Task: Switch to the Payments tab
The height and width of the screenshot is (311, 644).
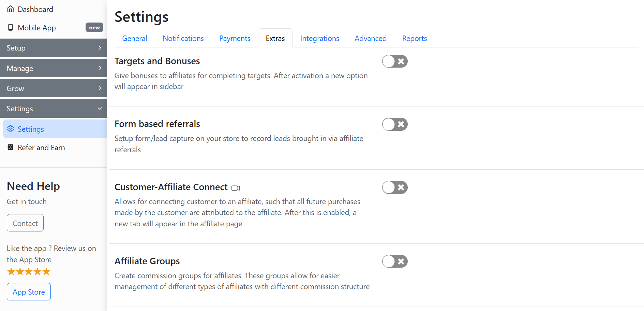Action: click(235, 39)
